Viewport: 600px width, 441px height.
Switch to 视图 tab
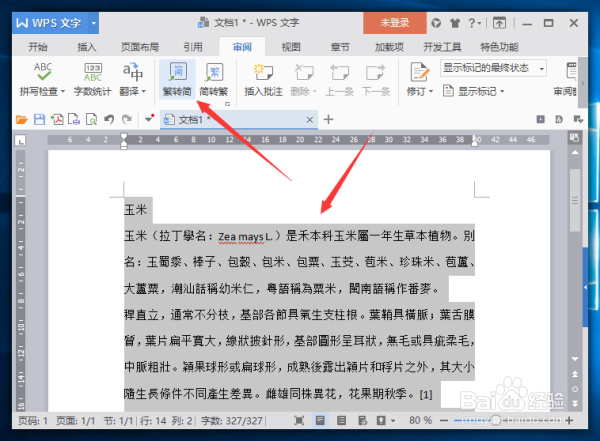[x=291, y=47]
